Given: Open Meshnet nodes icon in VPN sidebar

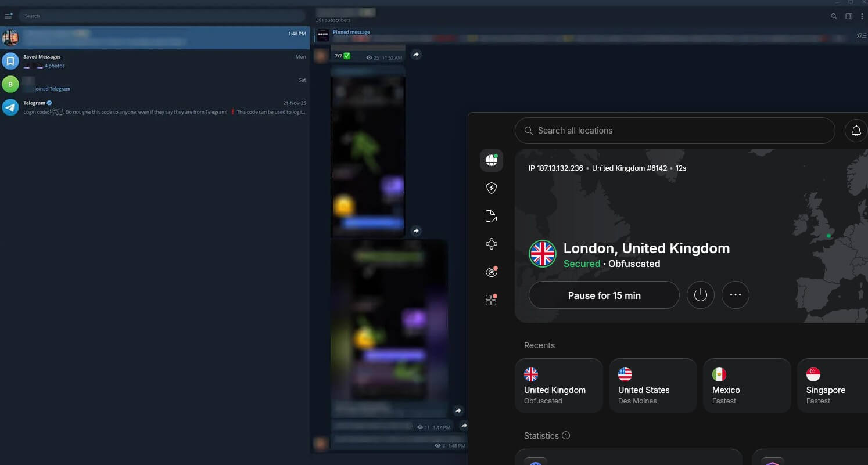Looking at the screenshot, I should click(x=491, y=244).
